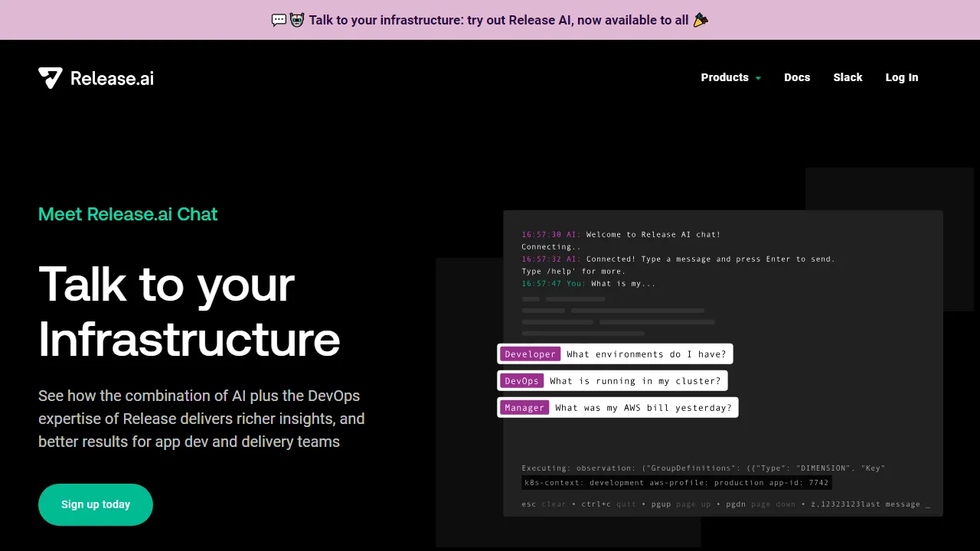Click 'What was my AWS bill yesterday?' prompt

tap(643, 407)
